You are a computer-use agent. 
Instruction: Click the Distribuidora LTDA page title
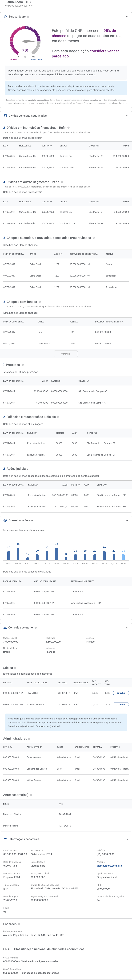(18, 2)
